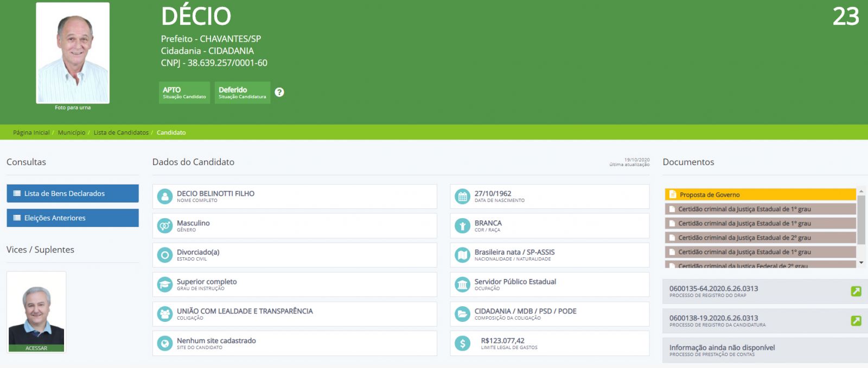Viewport: 868px width, 368px height.
Task: Navigate to Município breadcrumb
Action: coord(72,132)
